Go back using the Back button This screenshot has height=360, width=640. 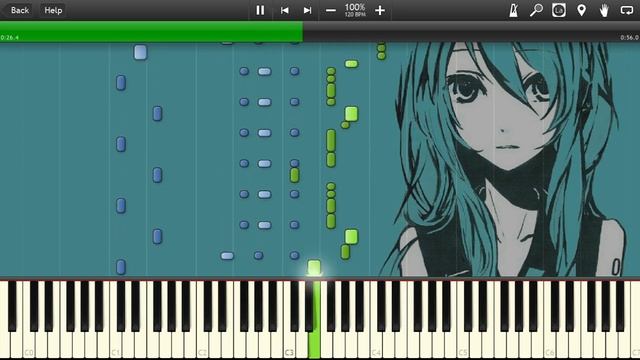tap(20, 10)
